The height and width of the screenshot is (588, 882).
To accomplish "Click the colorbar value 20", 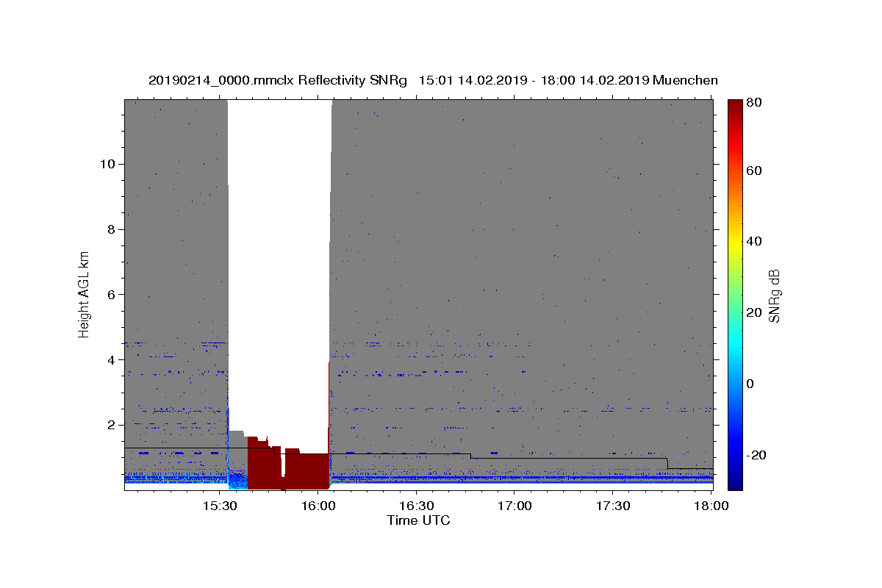I will click(x=753, y=312).
